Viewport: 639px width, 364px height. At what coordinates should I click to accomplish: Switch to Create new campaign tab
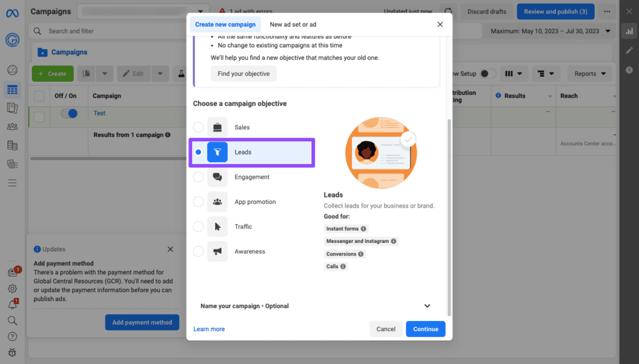pyautogui.click(x=225, y=24)
